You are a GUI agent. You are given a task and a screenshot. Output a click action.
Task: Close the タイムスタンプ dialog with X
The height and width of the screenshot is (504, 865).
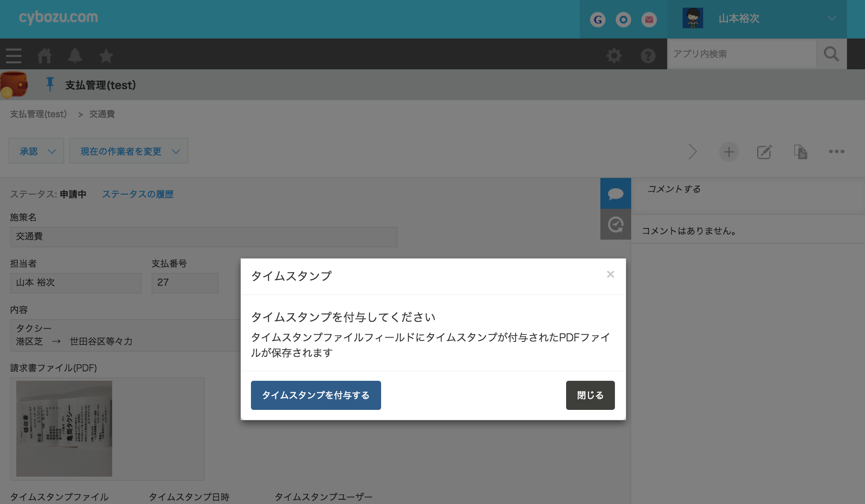(610, 274)
